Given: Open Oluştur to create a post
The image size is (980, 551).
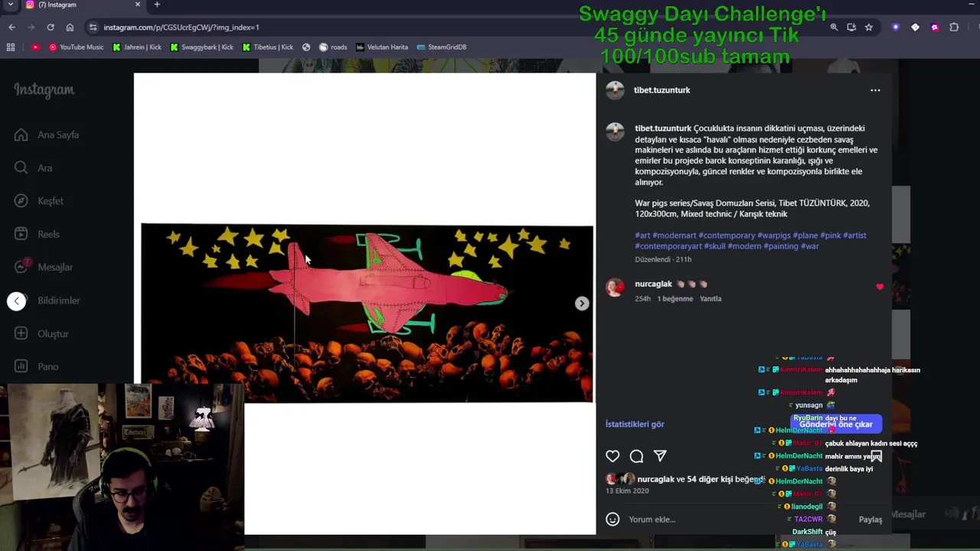Looking at the screenshot, I should [41, 334].
